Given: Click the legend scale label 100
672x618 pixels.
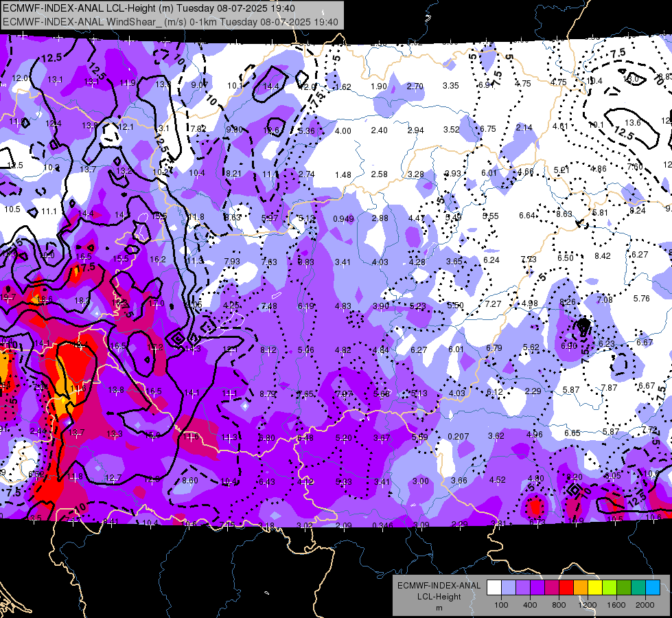Looking at the screenshot, I should (501, 605).
